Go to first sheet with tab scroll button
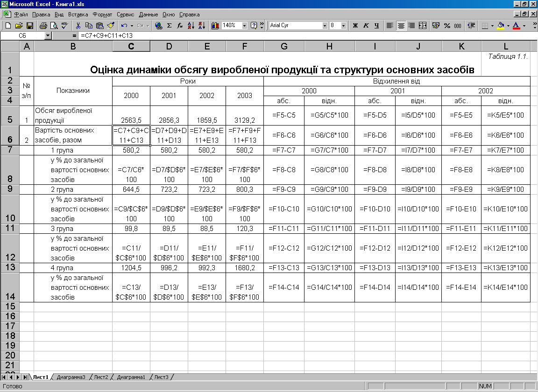This screenshot has width=538, height=392. tap(4, 377)
